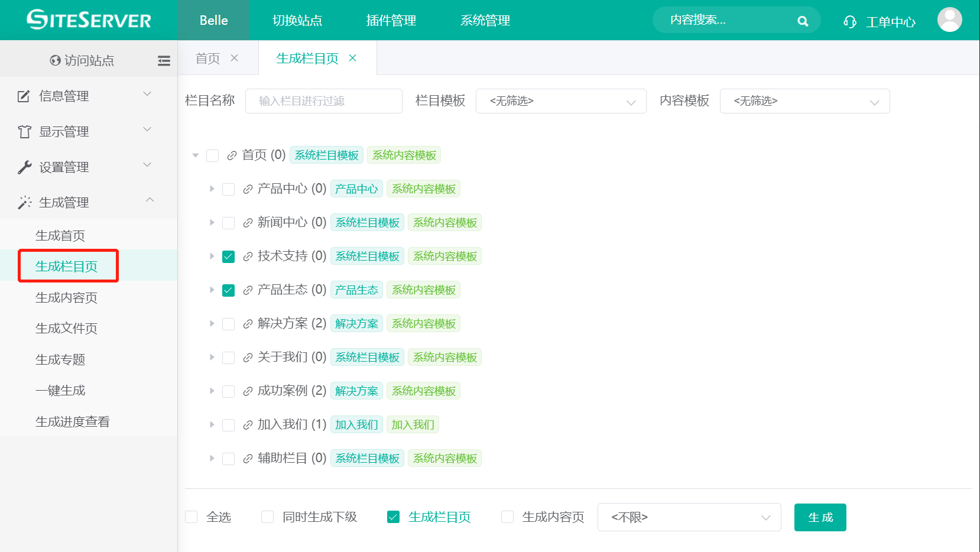The image size is (980, 552).
Task: Check the 全选 checkbox
Action: point(192,517)
